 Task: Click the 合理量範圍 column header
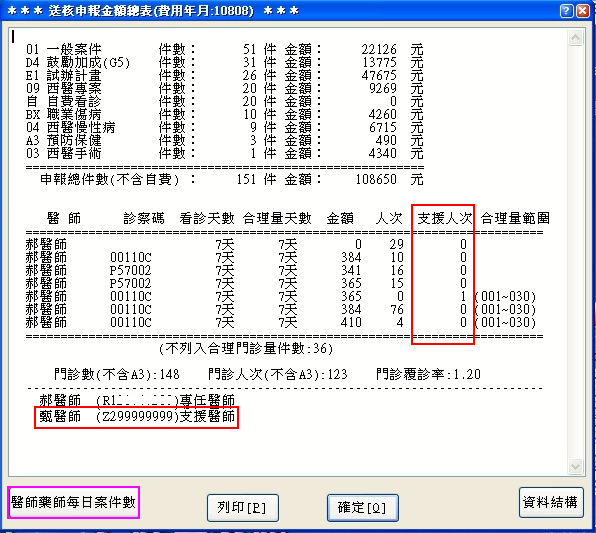pos(515,218)
